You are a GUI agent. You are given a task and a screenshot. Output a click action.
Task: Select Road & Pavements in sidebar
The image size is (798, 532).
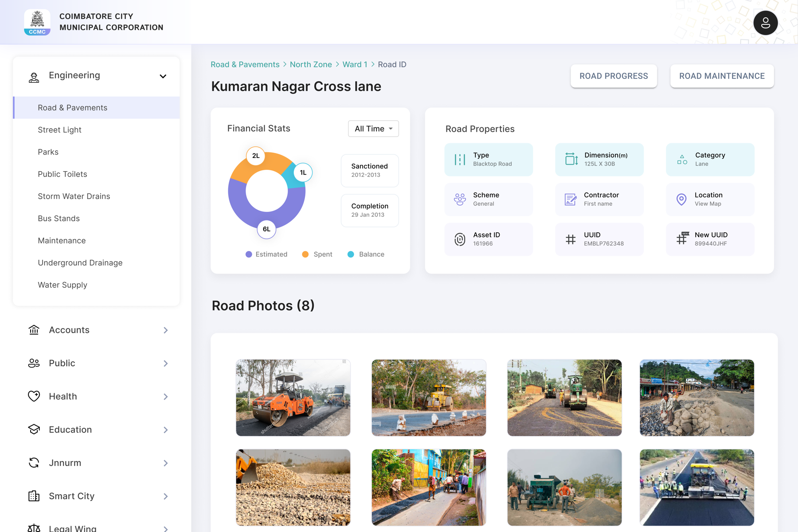97,108
